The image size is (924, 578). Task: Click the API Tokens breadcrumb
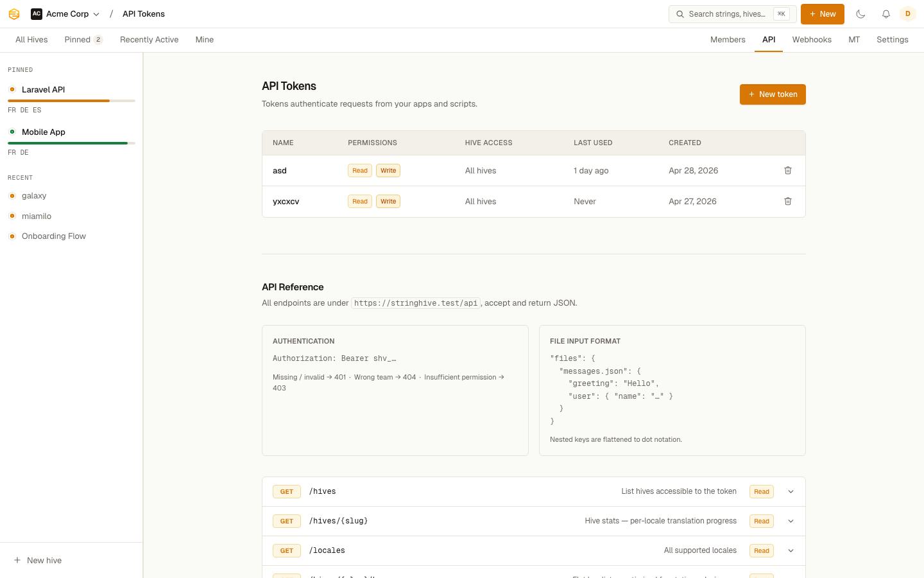[144, 14]
